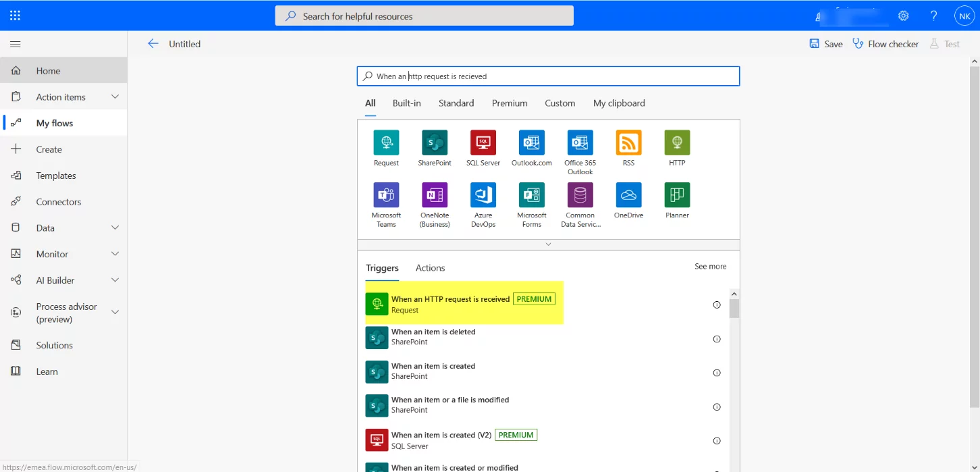The height and width of the screenshot is (472, 980).
Task: Expand the Action items sidebar section
Action: click(x=115, y=97)
